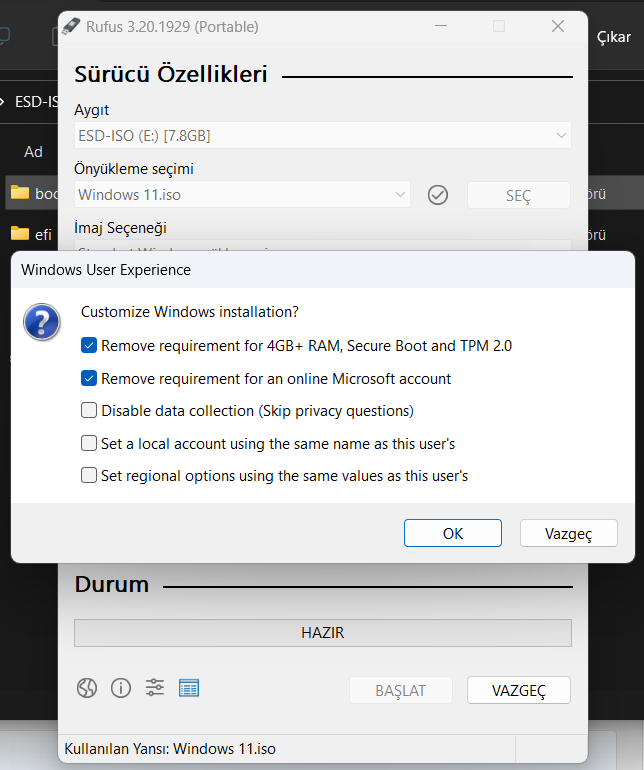Open Rufus settings sliders icon
The width and height of the screenshot is (644, 770).
pyautogui.click(x=155, y=688)
